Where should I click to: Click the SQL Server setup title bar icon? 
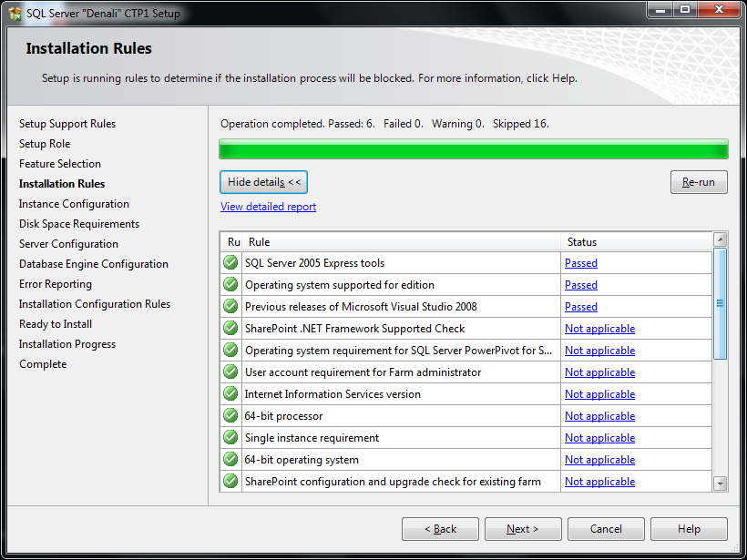[15, 14]
